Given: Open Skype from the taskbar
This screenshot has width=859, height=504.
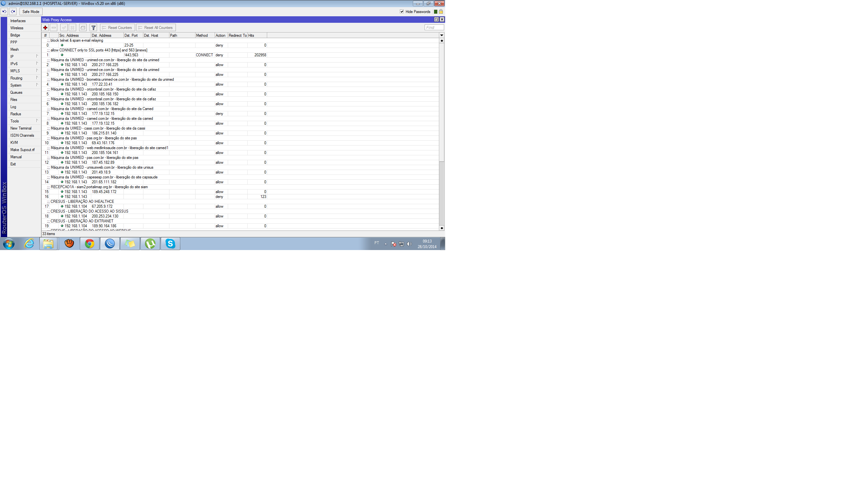Looking at the screenshot, I should (x=170, y=244).
